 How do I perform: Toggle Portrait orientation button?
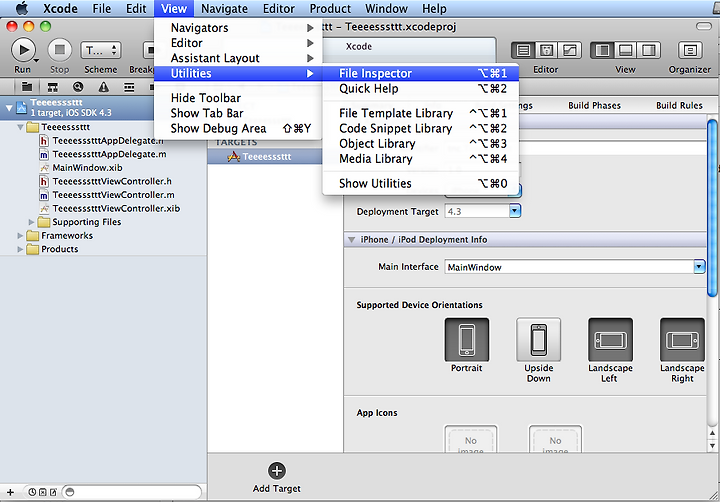[x=467, y=340]
